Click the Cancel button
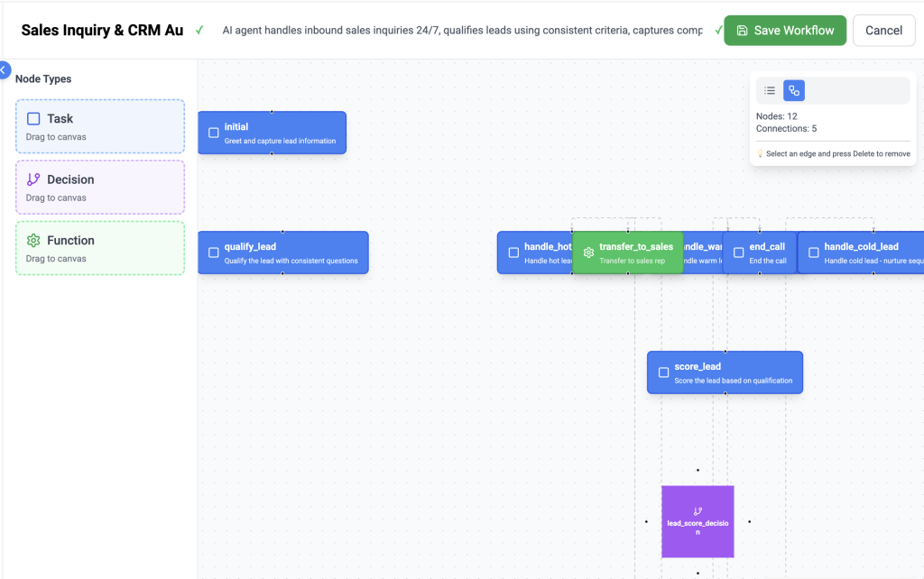 pyautogui.click(x=883, y=31)
